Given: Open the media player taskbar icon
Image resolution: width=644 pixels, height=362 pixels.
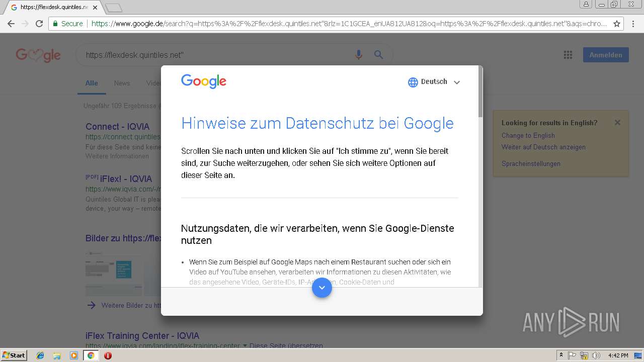Looking at the screenshot, I should [74, 355].
